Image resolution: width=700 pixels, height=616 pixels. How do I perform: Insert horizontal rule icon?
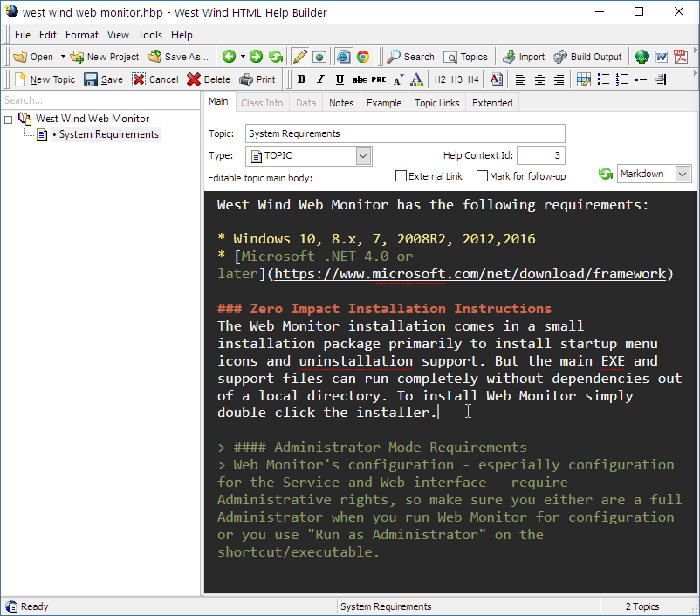point(641,80)
